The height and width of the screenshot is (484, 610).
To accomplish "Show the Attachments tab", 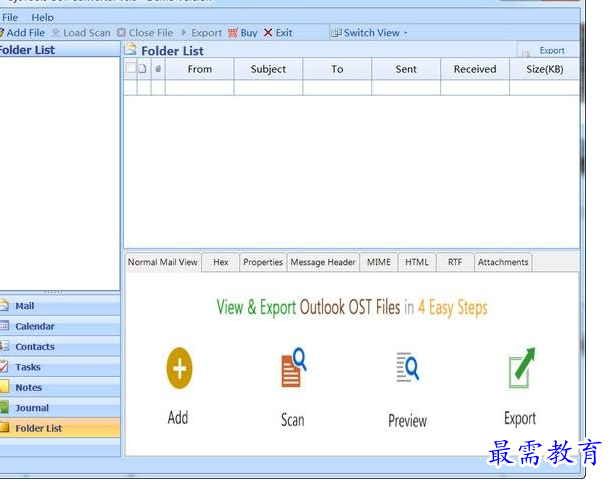I will coord(503,262).
